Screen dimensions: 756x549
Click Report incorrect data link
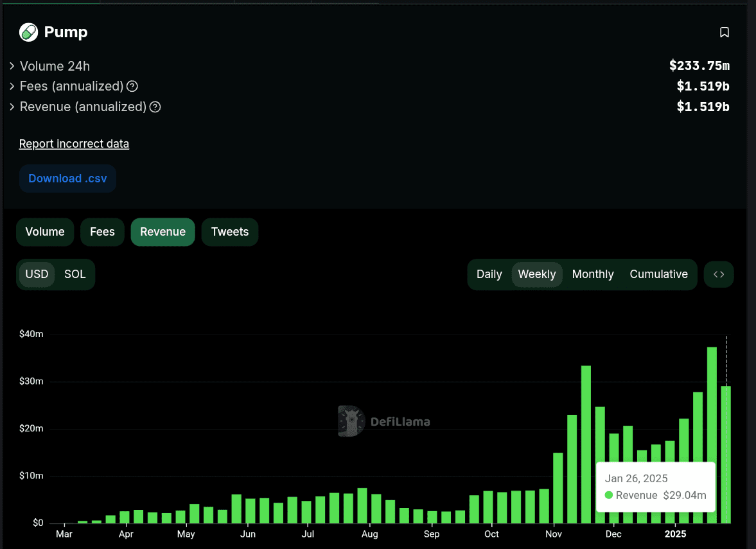coord(74,144)
